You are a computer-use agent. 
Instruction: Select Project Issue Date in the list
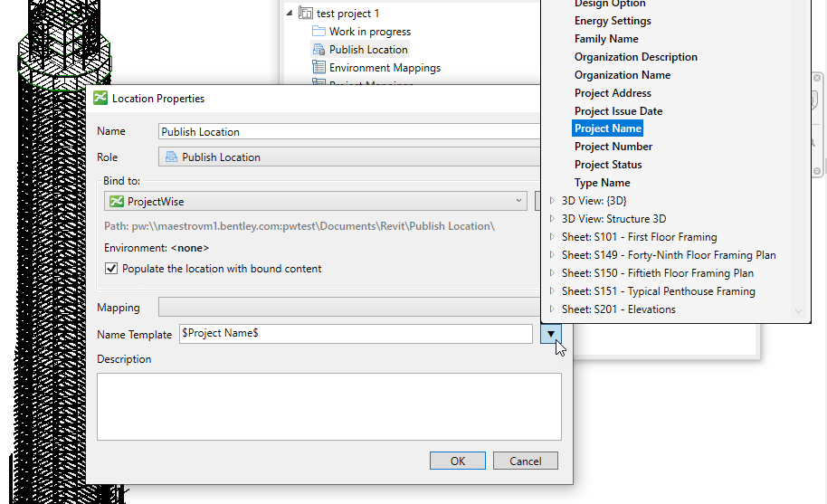click(618, 111)
